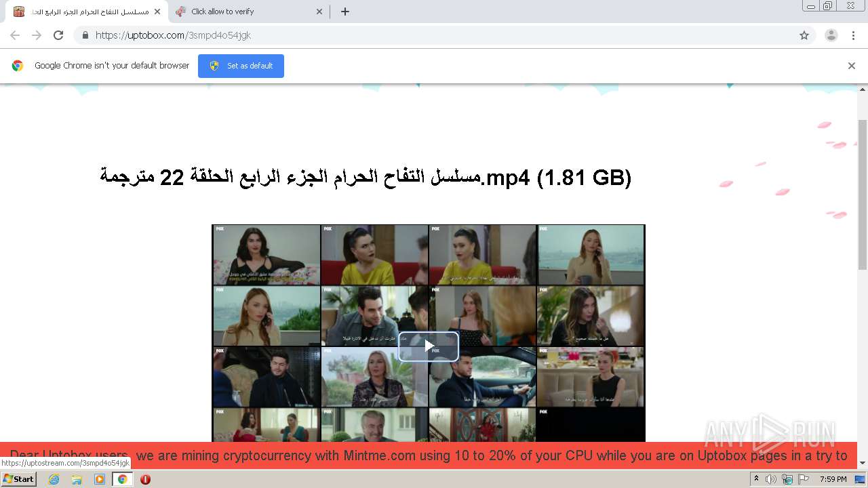Click the Set as default button

coord(241,66)
